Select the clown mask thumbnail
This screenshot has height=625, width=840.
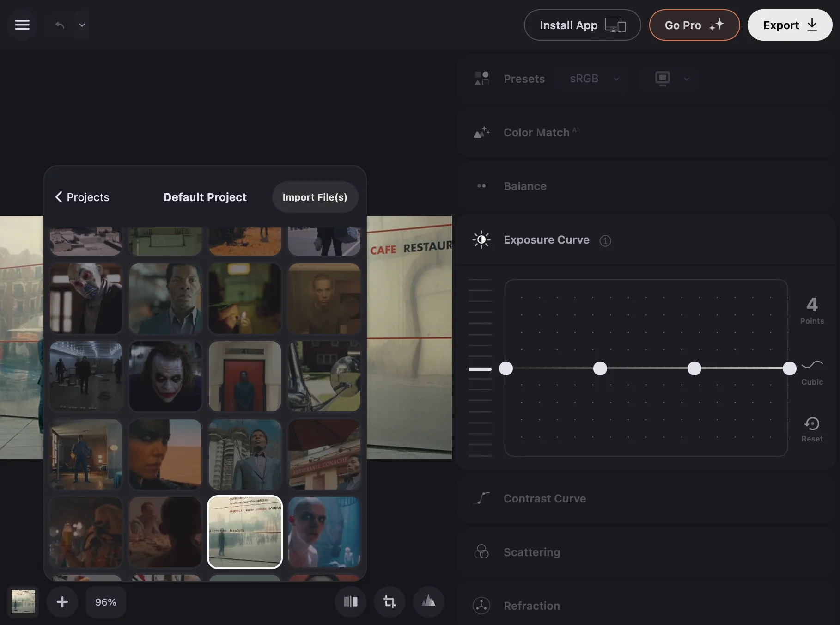(x=86, y=299)
